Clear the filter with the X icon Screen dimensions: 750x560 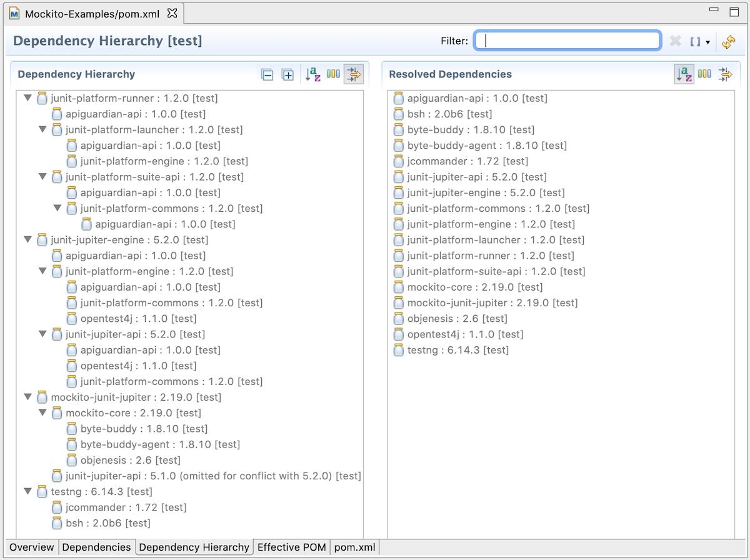click(x=675, y=41)
